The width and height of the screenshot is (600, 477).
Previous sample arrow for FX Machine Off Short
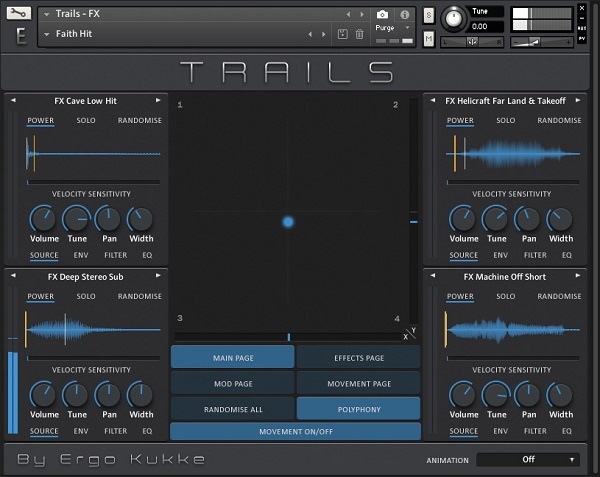[433, 275]
